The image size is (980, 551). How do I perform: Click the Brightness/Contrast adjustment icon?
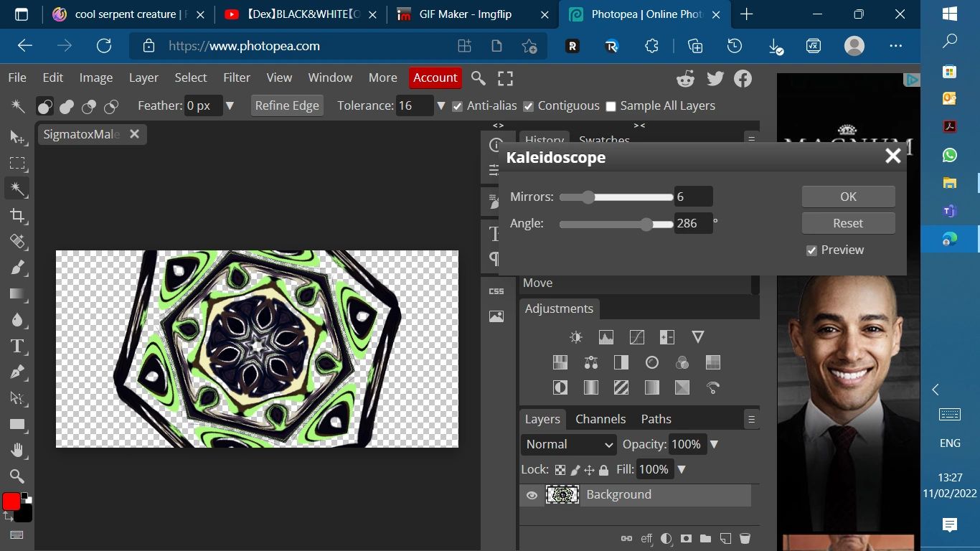point(575,337)
